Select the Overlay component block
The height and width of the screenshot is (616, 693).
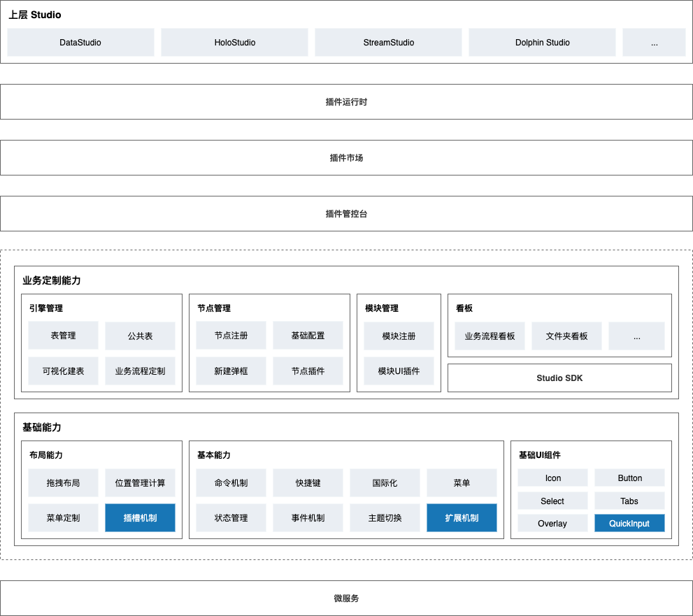click(x=553, y=523)
